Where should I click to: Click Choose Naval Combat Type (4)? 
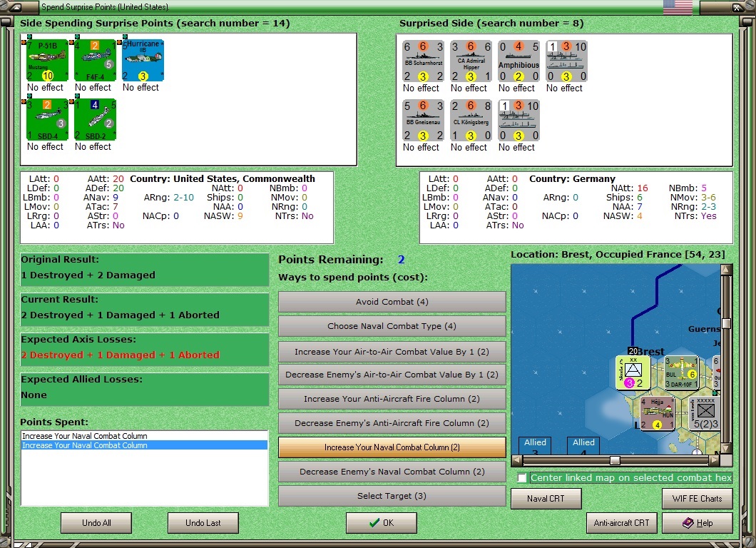pos(392,326)
